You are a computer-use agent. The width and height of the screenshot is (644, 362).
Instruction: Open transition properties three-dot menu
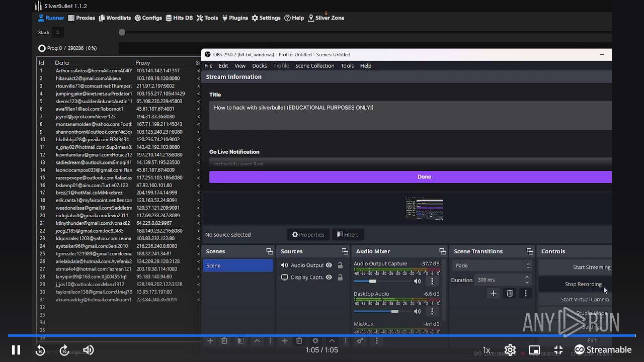click(526, 293)
